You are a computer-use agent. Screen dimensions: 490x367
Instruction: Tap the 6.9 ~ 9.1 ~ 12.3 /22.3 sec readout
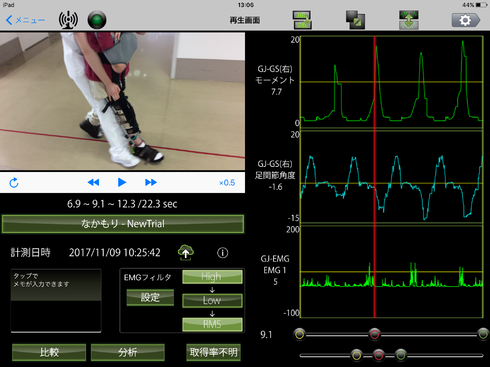[122, 204]
